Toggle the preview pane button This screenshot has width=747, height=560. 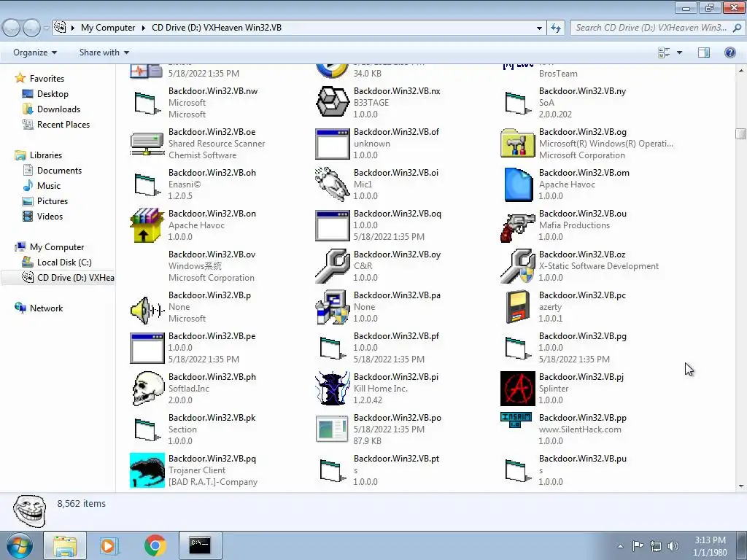click(x=704, y=52)
